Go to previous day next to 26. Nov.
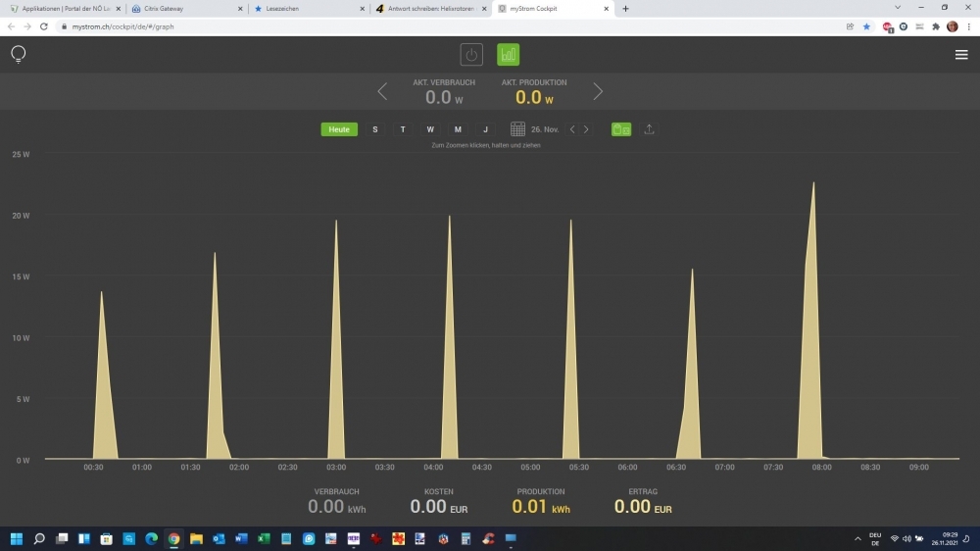Screen dimensions: 980x551 (572, 129)
